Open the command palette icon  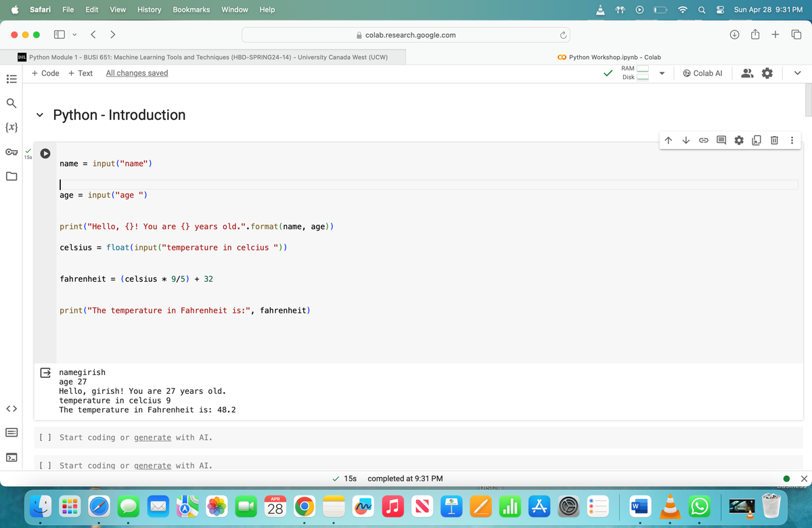10,433
